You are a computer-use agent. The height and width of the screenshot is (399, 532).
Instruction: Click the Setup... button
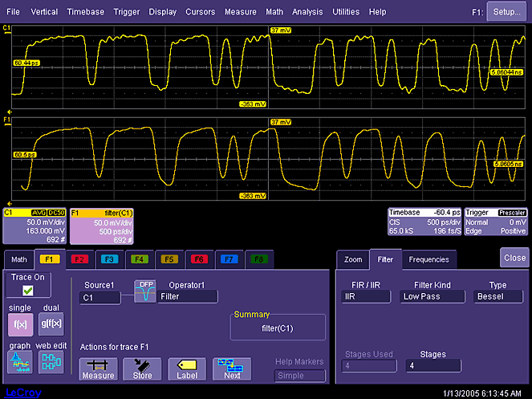(506, 12)
